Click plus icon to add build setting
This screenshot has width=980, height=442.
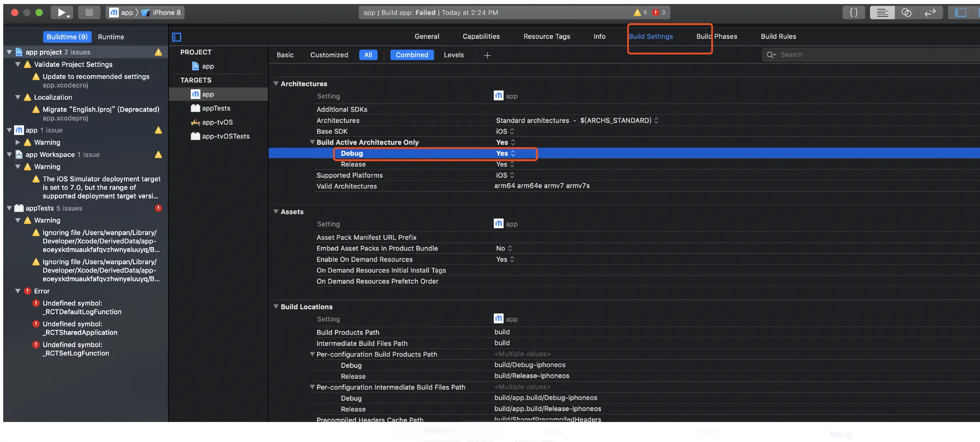[x=487, y=55]
